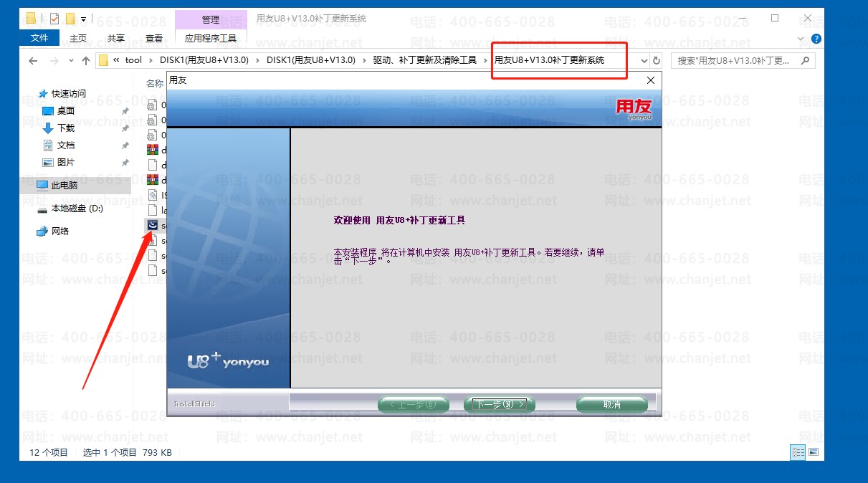Click the tool breadcrumb in address bar
This screenshot has width=868, height=483.
133,60
